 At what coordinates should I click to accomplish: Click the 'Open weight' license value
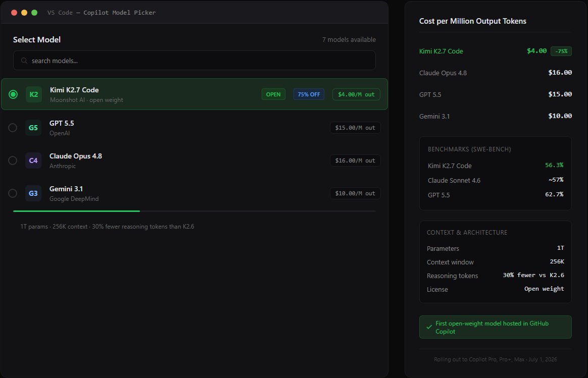pyautogui.click(x=544, y=289)
